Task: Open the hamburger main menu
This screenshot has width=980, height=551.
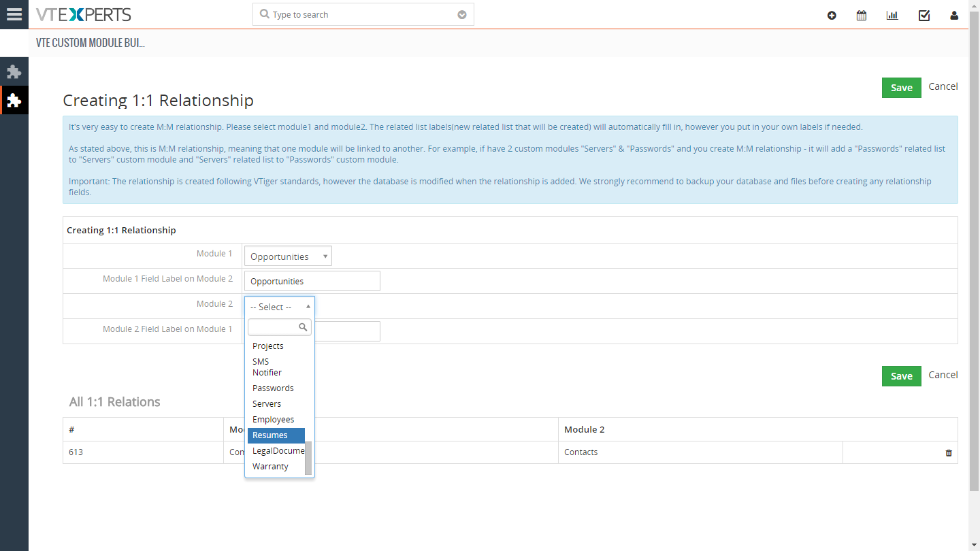Action: point(14,14)
